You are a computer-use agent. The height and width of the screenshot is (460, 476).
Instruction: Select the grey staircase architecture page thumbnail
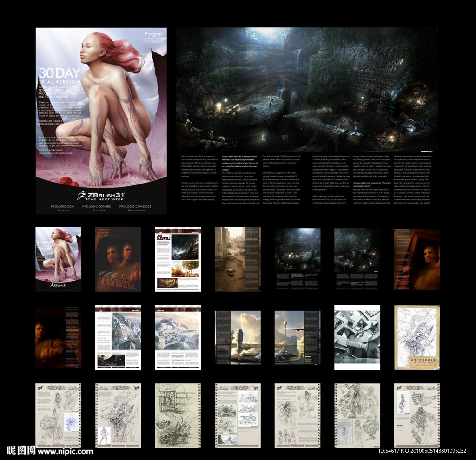[357, 337]
